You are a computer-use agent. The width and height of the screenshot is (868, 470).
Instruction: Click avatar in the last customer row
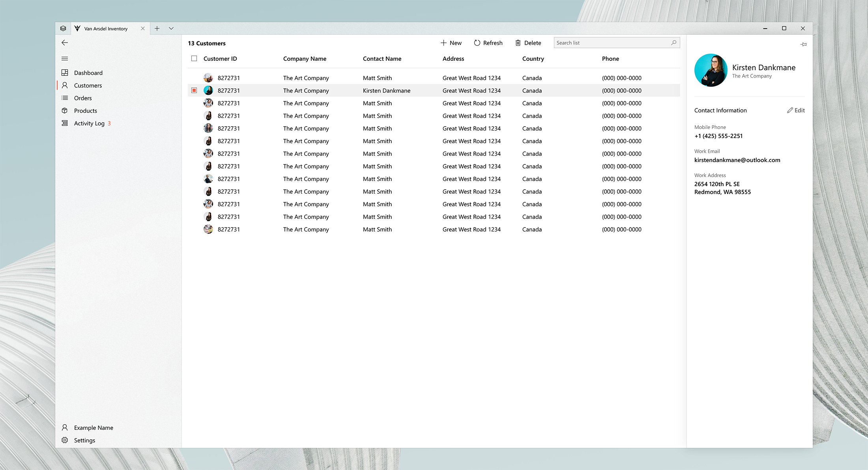tap(208, 229)
